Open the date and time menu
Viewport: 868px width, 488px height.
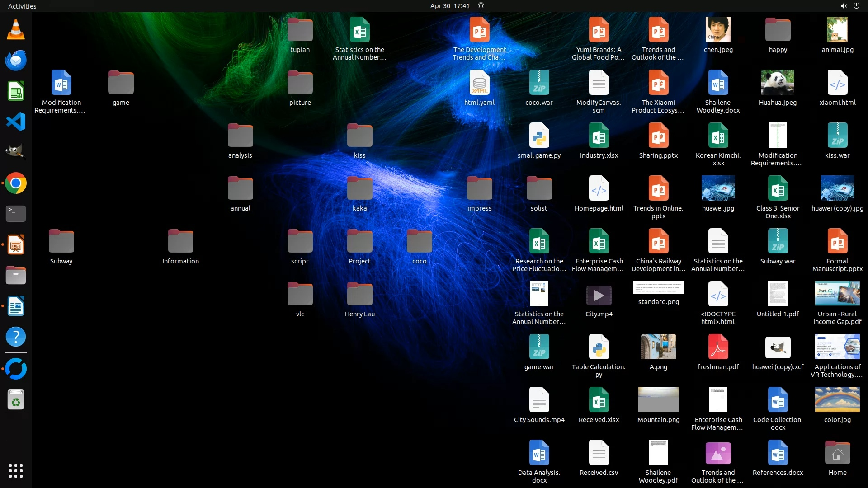click(449, 6)
